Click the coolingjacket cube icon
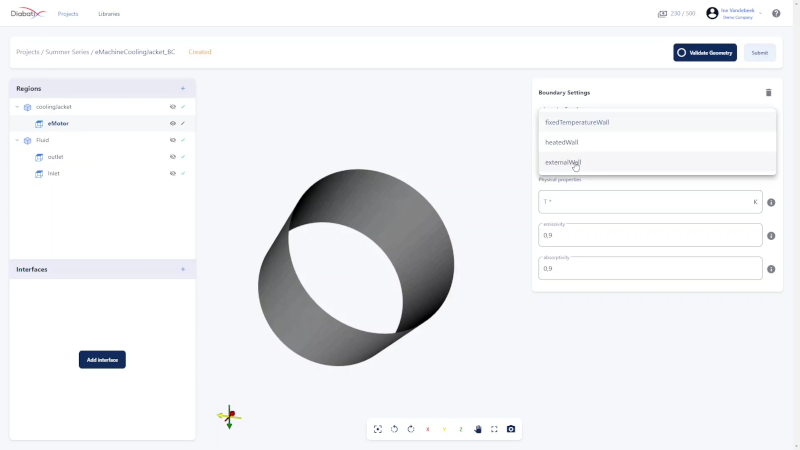The height and width of the screenshot is (450, 800). click(28, 107)
